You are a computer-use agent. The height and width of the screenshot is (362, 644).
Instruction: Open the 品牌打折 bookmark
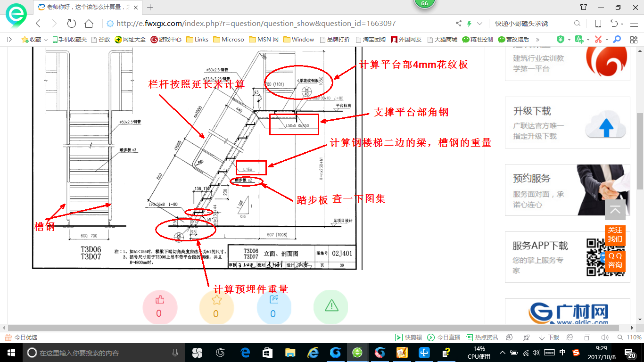click(335, 40)
